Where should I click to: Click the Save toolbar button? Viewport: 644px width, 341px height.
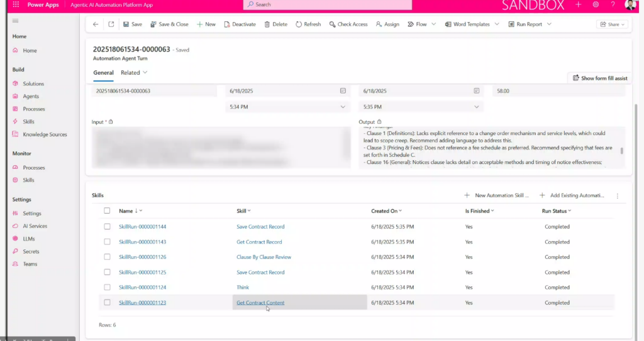(x=133, y=24)
